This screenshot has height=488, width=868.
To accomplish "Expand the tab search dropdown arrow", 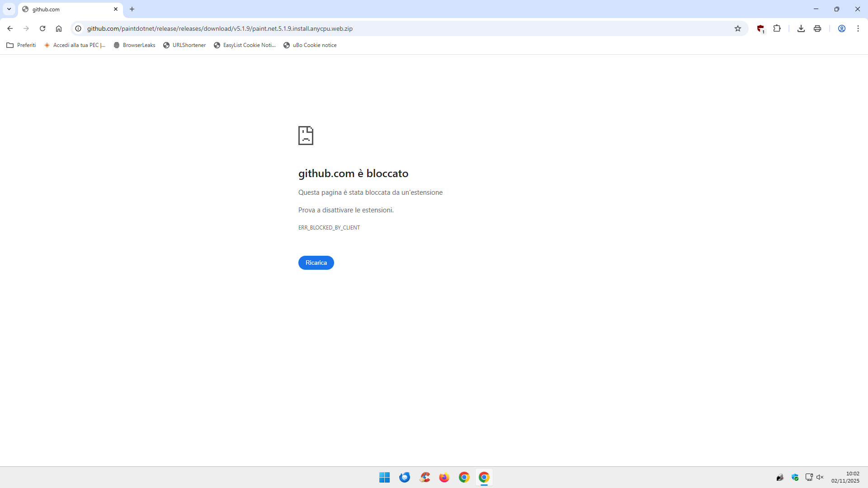I will click(9, 9).
